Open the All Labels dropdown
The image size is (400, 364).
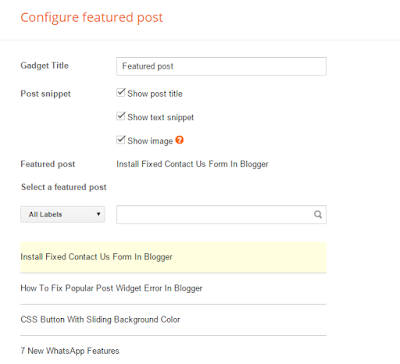63,214
